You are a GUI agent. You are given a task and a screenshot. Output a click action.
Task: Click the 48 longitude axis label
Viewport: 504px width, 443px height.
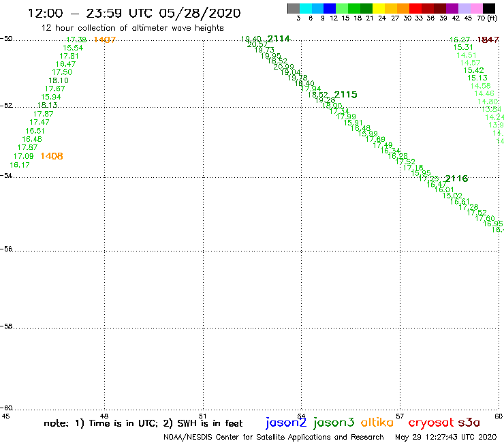click(x=104, y=416)
